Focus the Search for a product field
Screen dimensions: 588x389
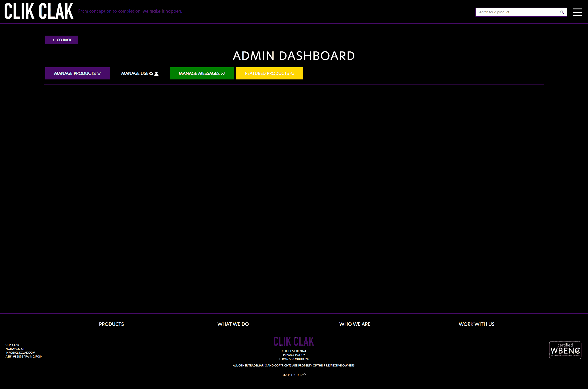point(516,12)
